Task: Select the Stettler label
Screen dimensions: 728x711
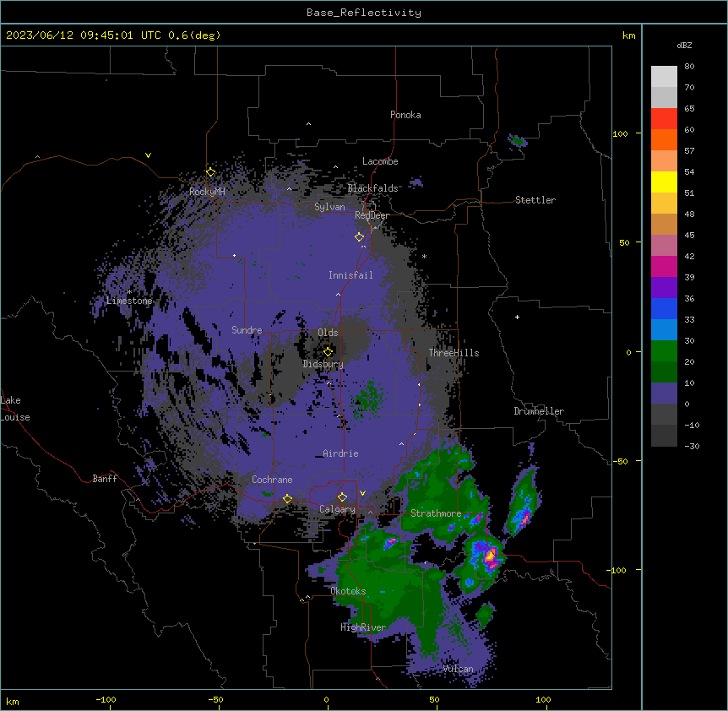Action: click(x=535, y=200)
